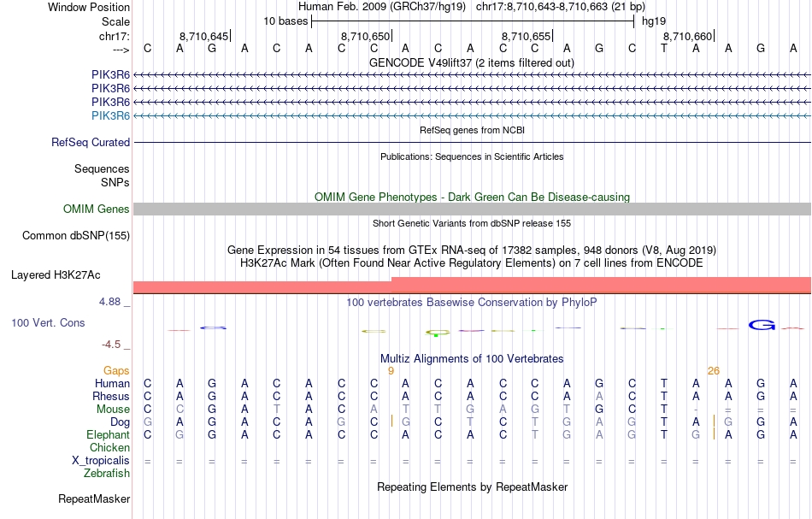This screenshot has width=812, height=519.
Task: Select the Dog alignment row label
Action: [120, 422]
